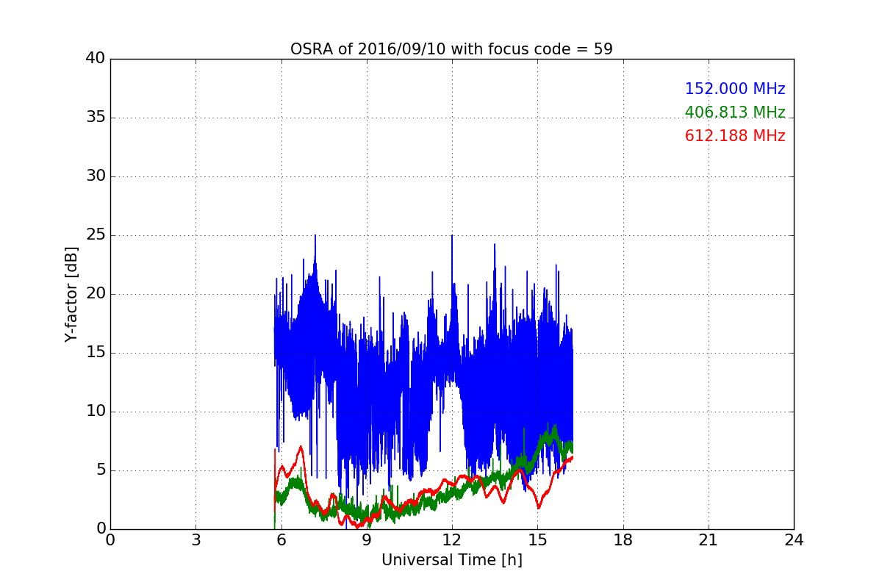Click the y-axis tick label 40
This screenshot has width=882, height=588.
pos(96,59)
